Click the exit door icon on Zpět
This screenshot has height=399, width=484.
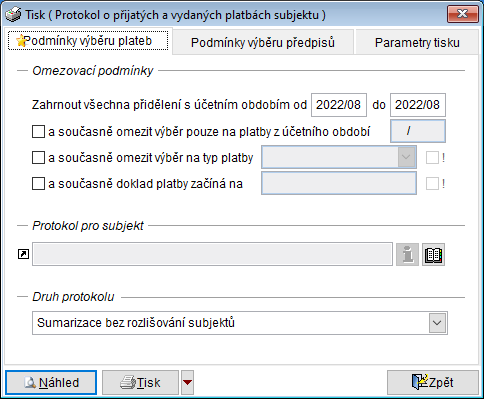click(x=419, y=382)
